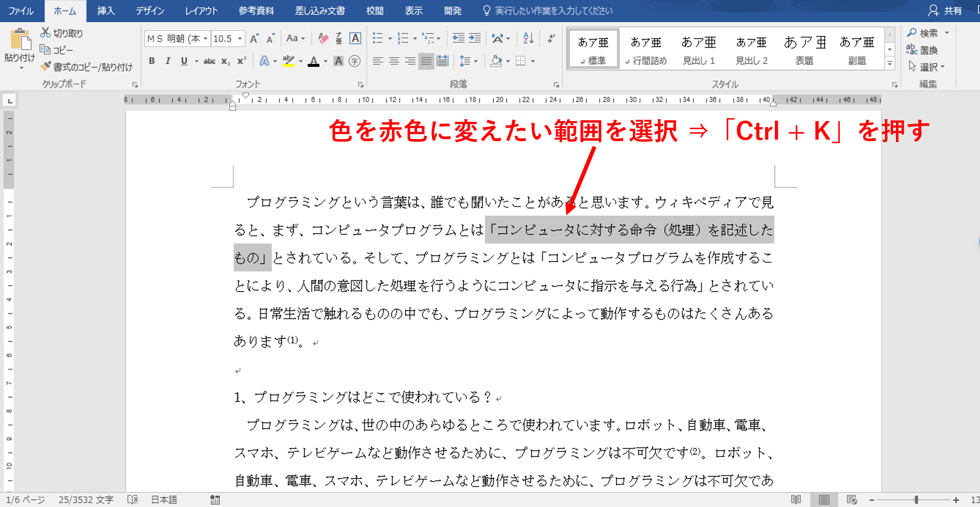Open the ファイル tab

[21, 11]
